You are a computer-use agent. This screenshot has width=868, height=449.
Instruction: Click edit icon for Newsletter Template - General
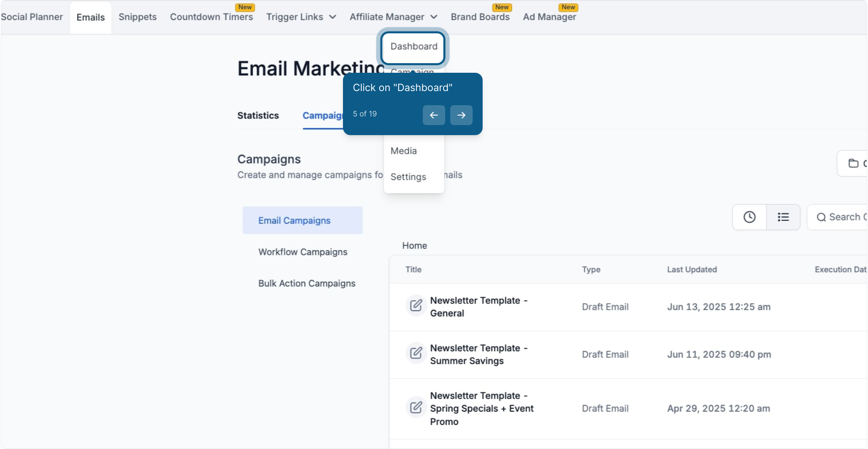416,306
